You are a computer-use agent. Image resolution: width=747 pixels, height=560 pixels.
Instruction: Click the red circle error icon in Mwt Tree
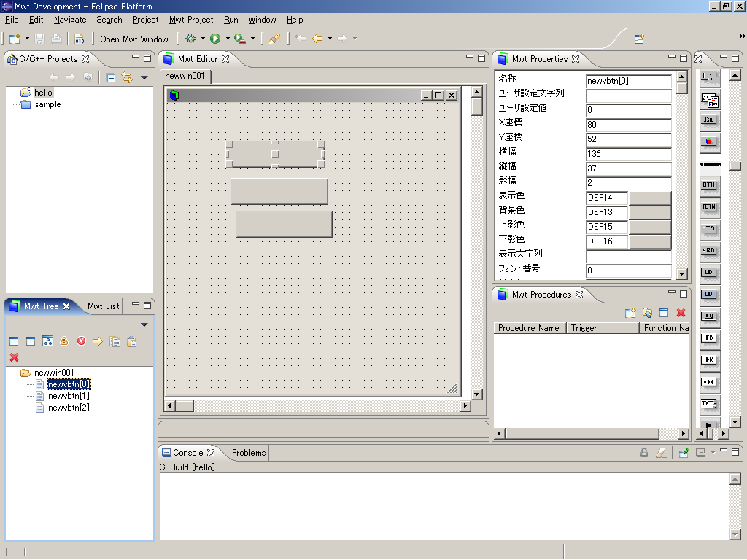[82, 341]
